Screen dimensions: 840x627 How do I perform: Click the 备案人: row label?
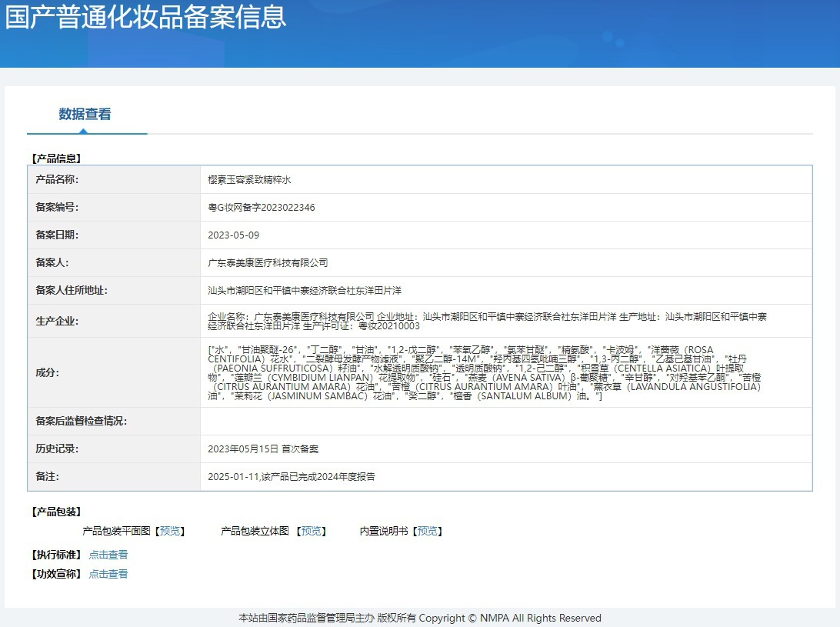click(x=52, y=262)
